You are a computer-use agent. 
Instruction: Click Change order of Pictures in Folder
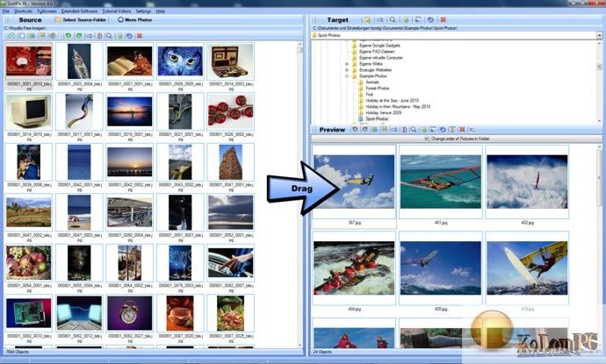(x=457, y=139)
